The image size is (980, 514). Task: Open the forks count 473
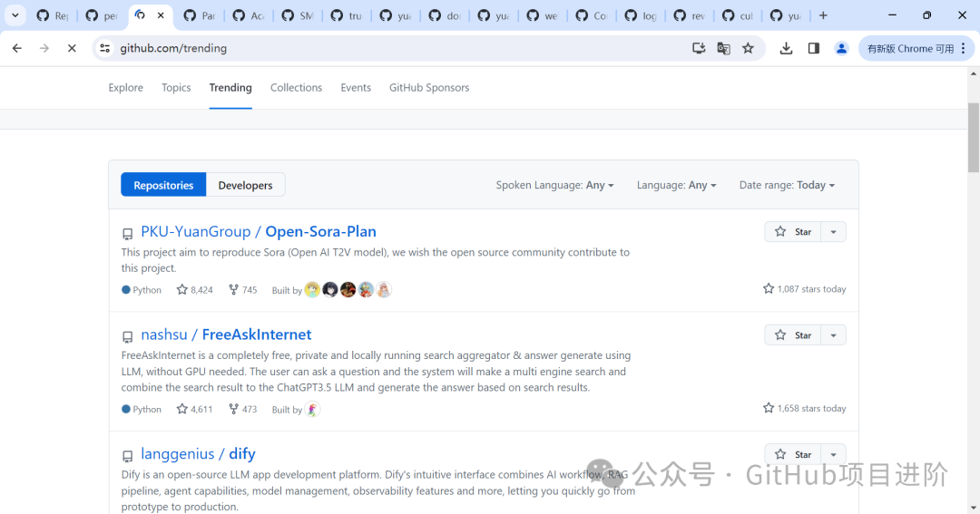click(242, 409)
